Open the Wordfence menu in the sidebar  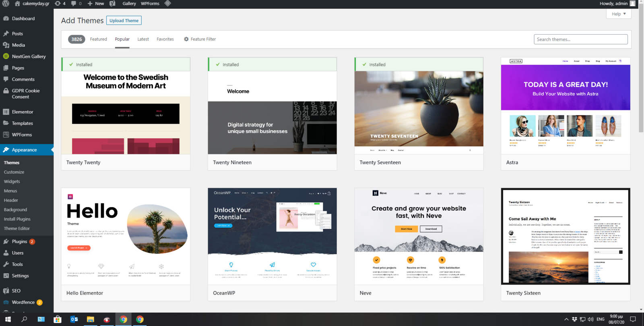(27, 302)
